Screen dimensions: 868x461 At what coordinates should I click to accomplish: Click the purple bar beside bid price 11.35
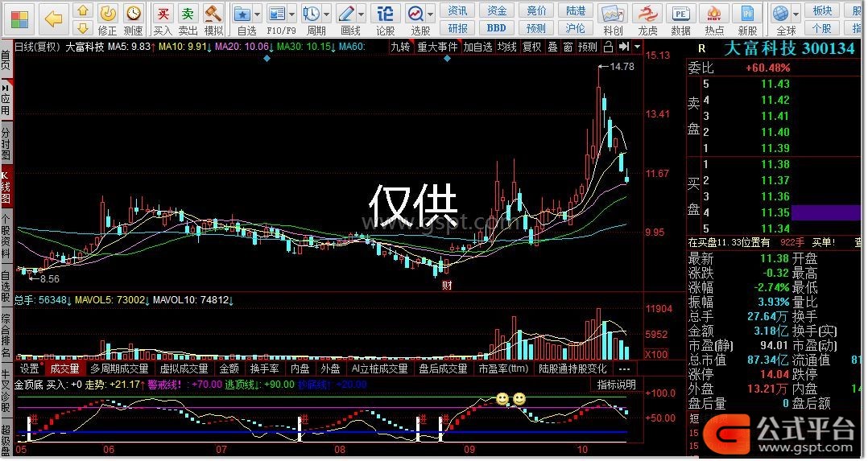(x=826, y=212)
